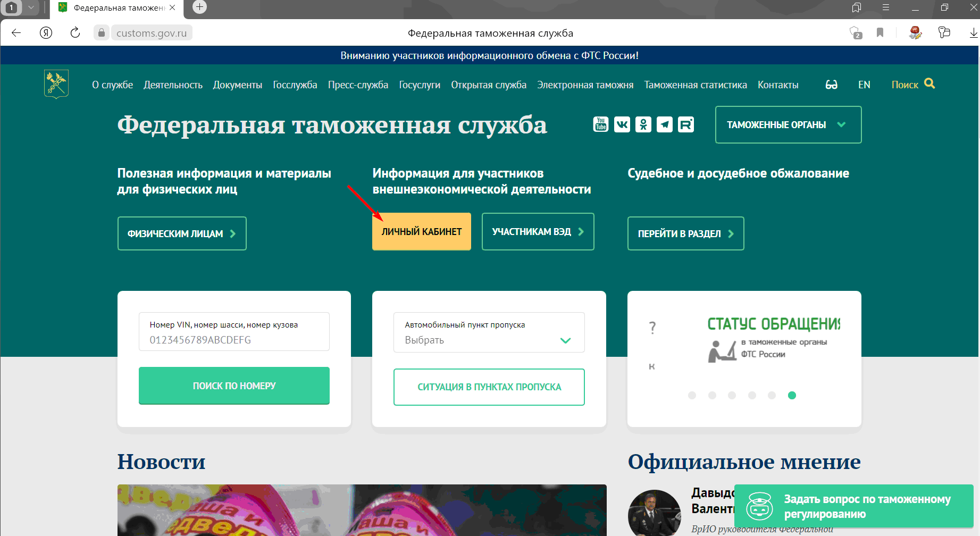
Task: Reload the current page
Action: pyautogui.click(x=76, y=33)
